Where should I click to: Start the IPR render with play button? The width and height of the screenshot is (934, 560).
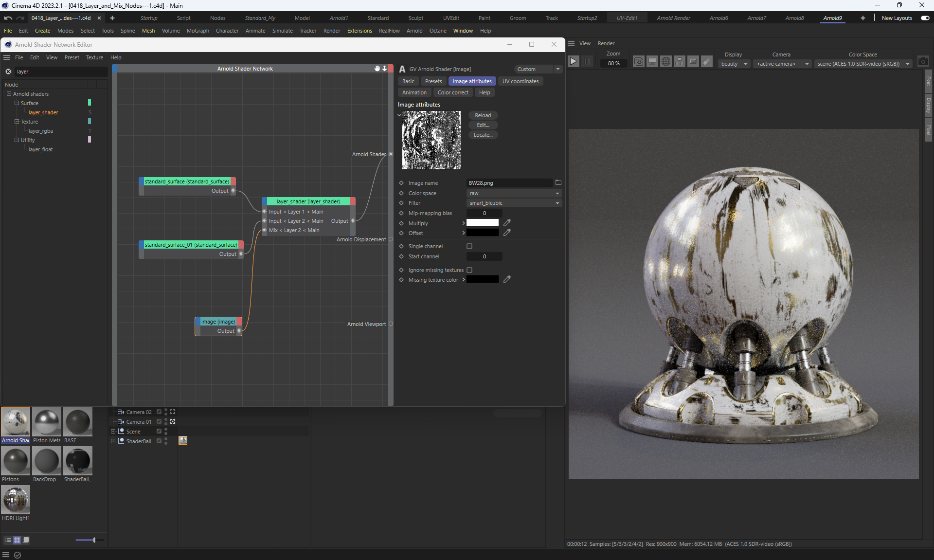(574, 62)
